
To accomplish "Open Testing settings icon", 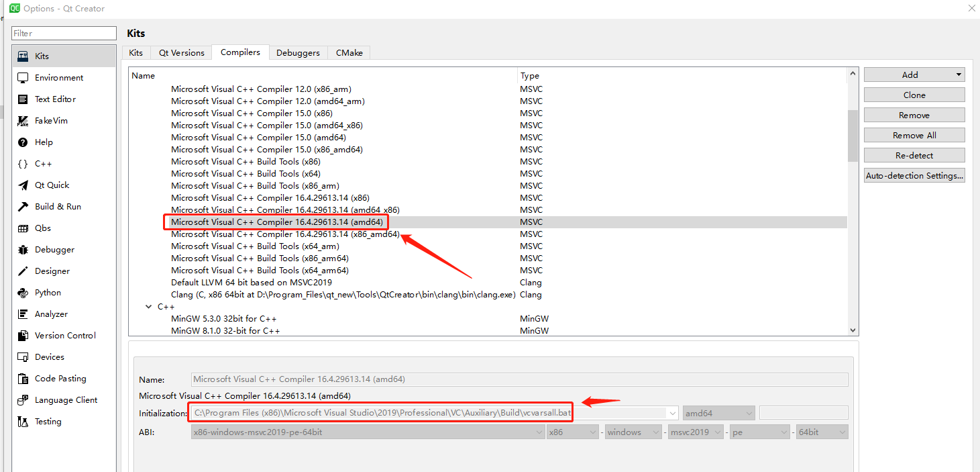I will (23, 422).
